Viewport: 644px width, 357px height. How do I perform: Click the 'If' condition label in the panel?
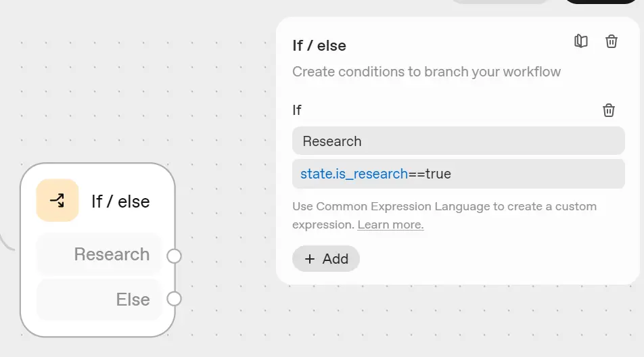pos(297,110)
